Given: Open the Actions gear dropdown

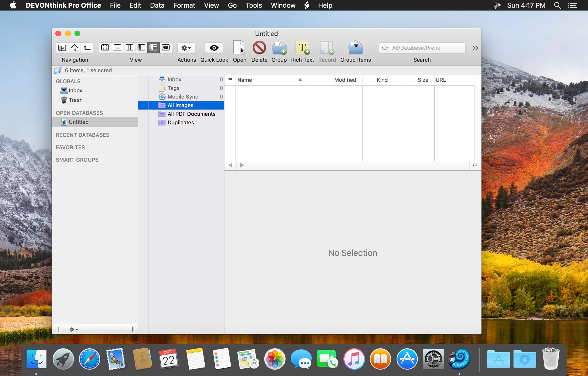Looking at the screenshot, I should coord(186,48).
